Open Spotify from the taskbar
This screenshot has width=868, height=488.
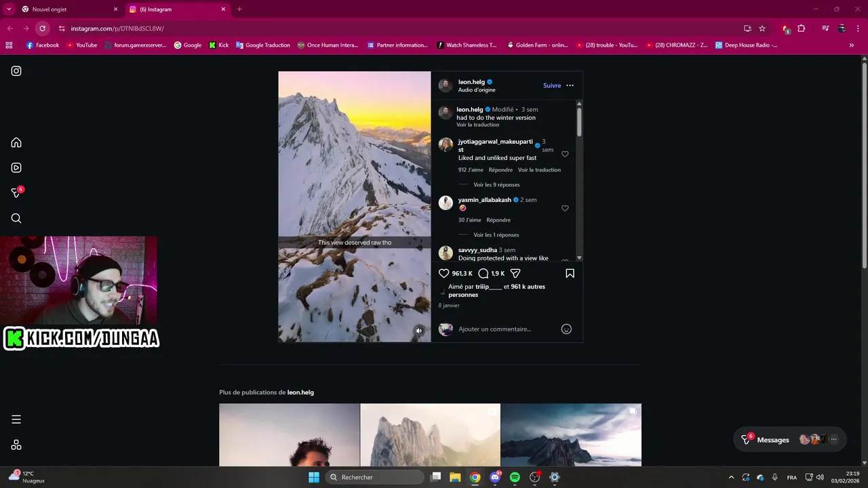click(515, 477)
